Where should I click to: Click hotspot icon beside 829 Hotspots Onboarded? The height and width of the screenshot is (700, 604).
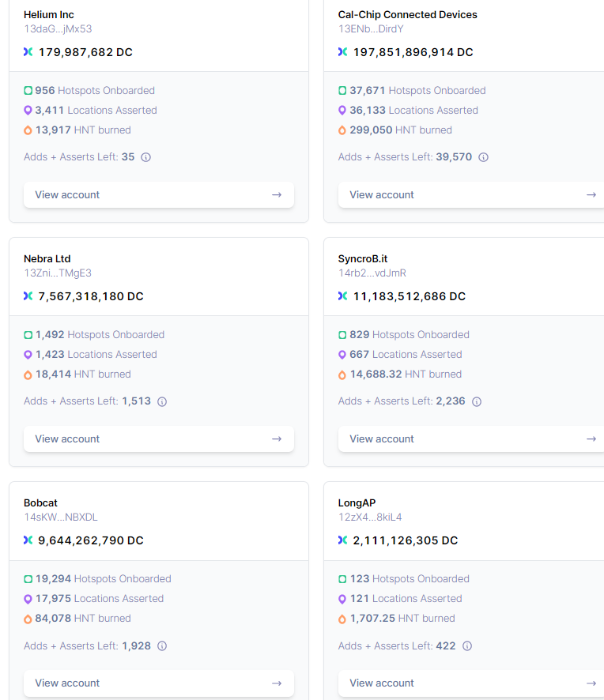coord(342,335)
